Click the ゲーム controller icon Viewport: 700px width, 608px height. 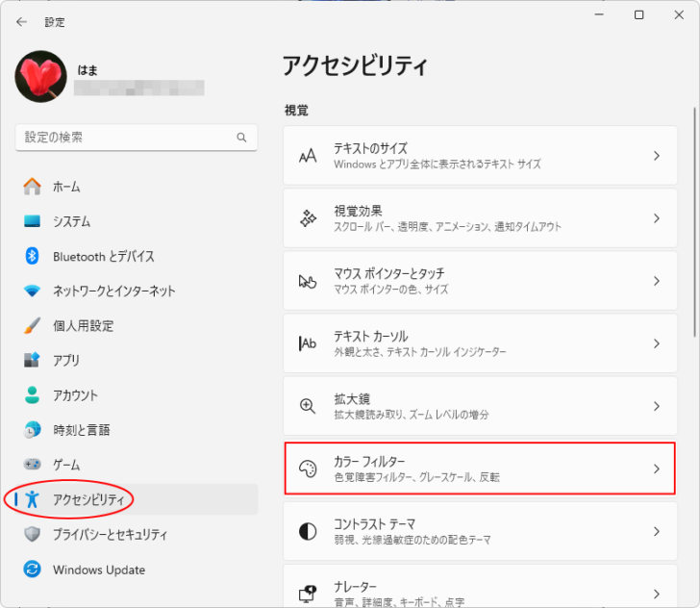[32, 464]
